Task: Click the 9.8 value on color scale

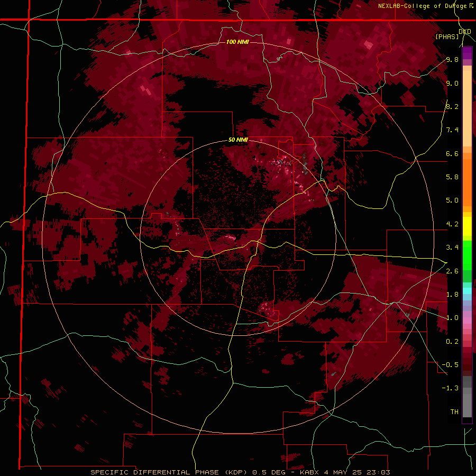Action: [452, 59]
